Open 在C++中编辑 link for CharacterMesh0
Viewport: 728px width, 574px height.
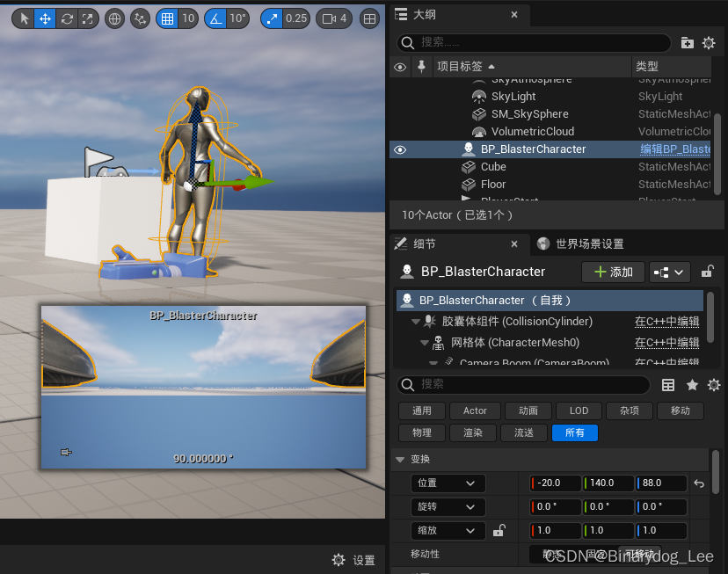[x=666, y=343]
